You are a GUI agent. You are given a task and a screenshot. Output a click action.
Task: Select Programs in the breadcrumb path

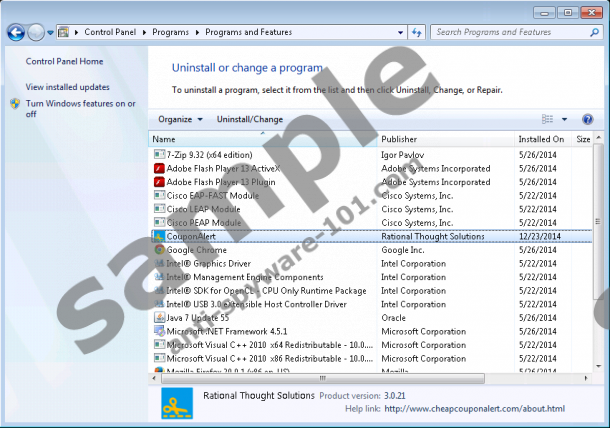coord(173,32)
